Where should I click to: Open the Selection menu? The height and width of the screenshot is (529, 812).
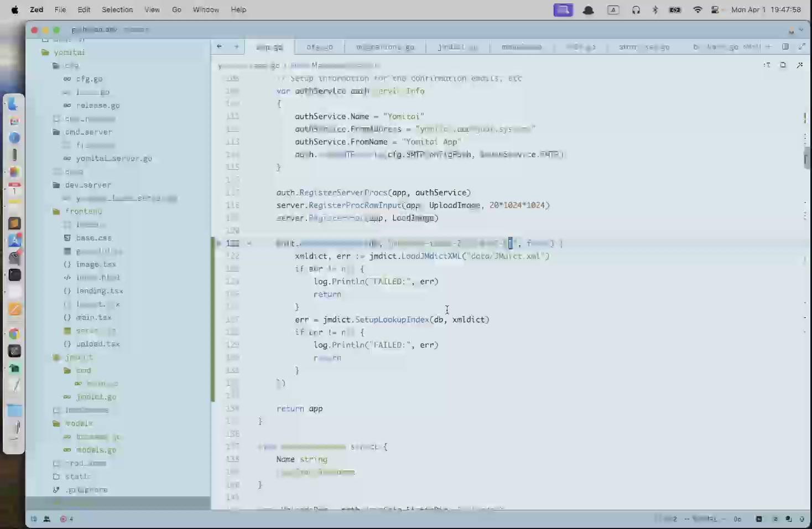[x=117, y=10]
